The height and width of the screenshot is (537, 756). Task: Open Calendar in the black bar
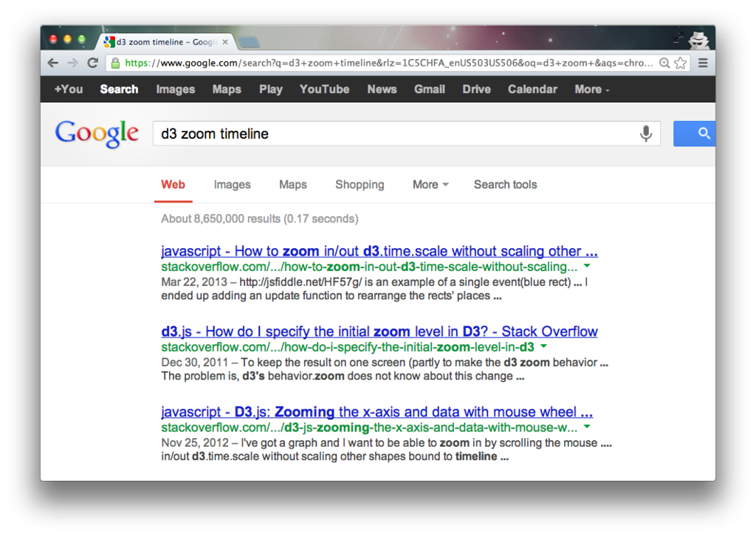click(x=532, y=89)
